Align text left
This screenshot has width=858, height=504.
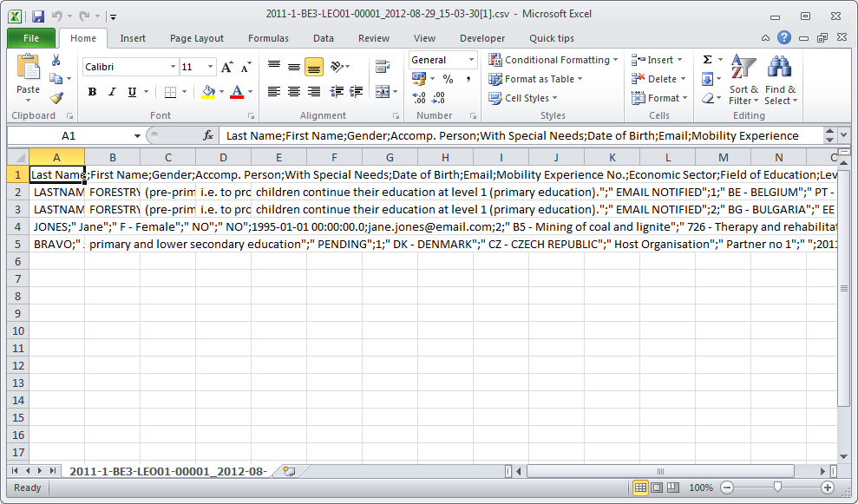click(274, 92)
